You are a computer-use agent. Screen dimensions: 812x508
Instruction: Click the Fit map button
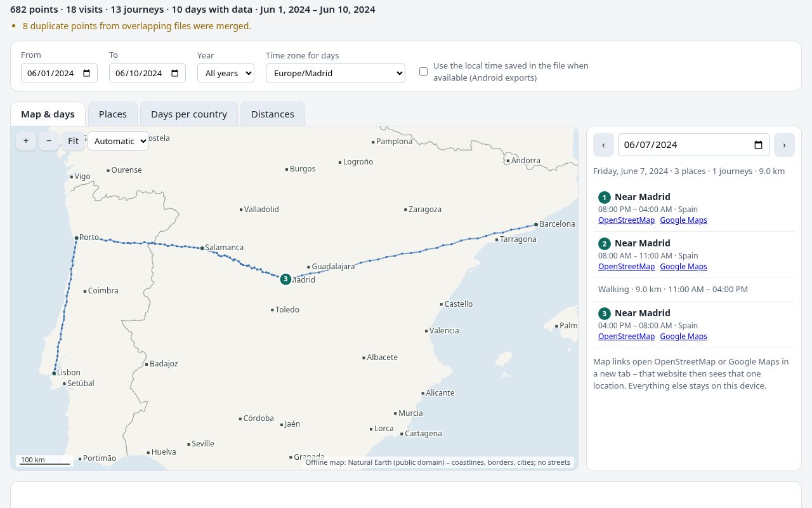pyautogui.click(x=73, y=141)
